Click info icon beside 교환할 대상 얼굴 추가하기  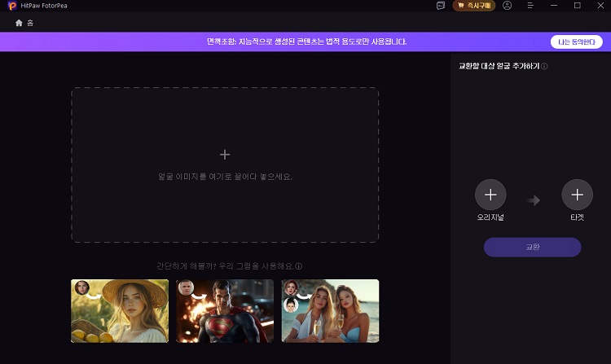(x=544, y=66)
